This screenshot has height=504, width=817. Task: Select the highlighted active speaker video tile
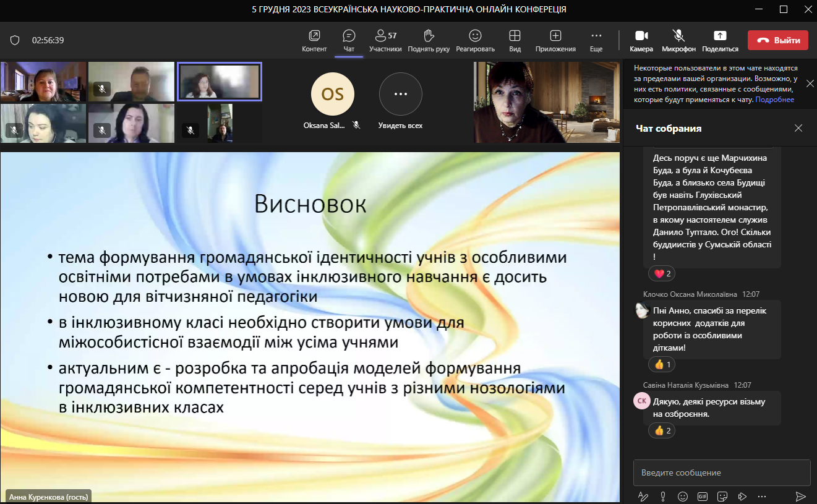[220, 81]
